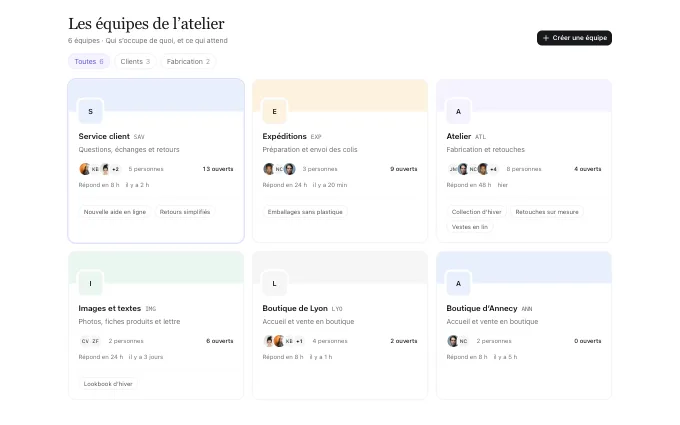Click the il y a 20 min timestamp
The width and height of the screenshot is (680, 425).
pos(330,185)
